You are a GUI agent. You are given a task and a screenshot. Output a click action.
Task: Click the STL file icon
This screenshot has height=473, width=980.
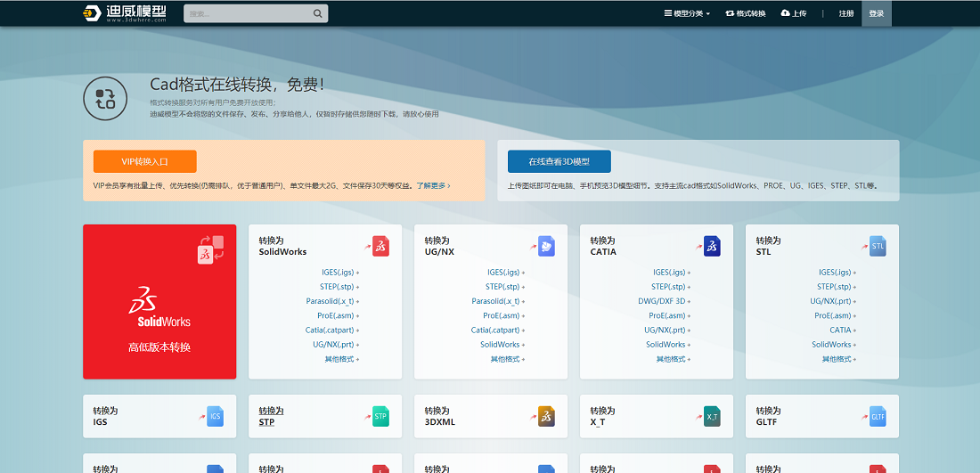pos(878,246)
